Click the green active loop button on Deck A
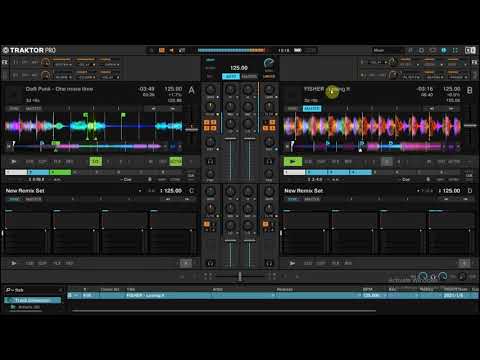 click(176, 162)
